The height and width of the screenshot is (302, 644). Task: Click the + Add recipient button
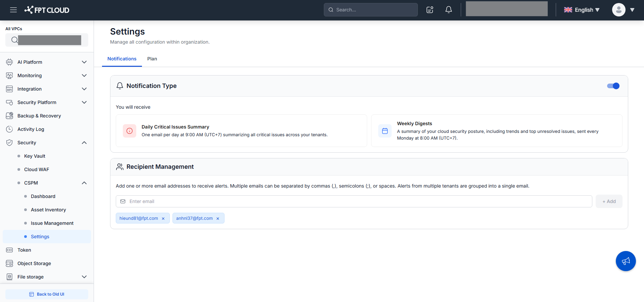pos(609,201)
